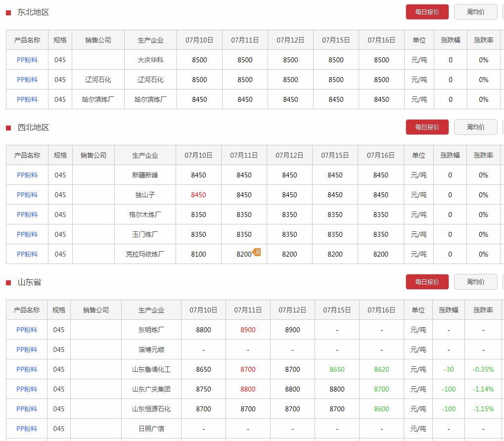Switch to 周均价 in 山东省 section
Viewport: 504px width, 441px height.
[475, 282]
